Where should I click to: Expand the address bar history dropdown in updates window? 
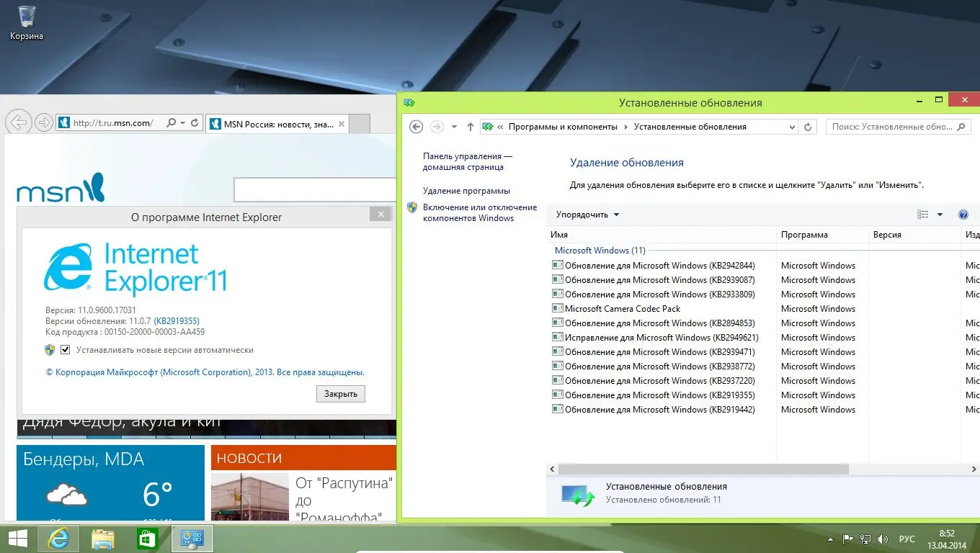[x=792, y=127]
